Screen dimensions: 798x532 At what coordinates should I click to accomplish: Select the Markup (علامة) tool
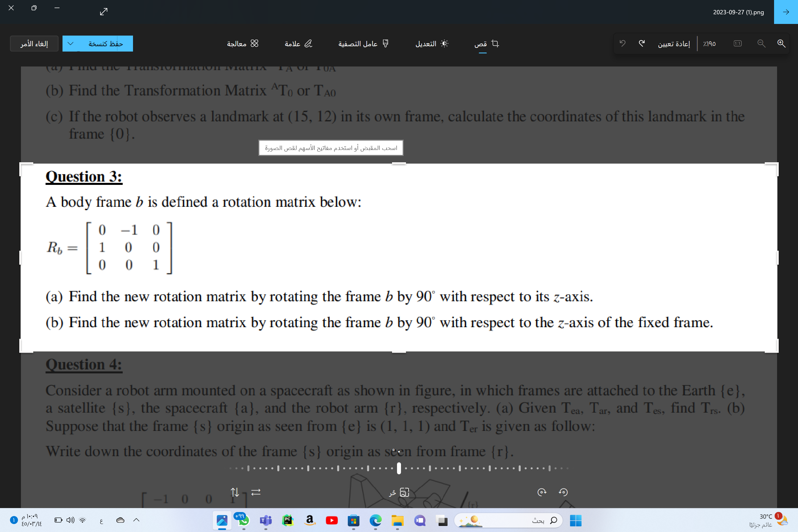click(298, 44)
